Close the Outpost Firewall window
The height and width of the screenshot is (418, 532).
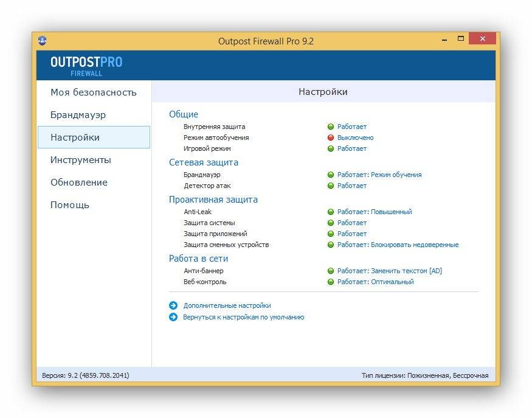(x=483, y=38)
